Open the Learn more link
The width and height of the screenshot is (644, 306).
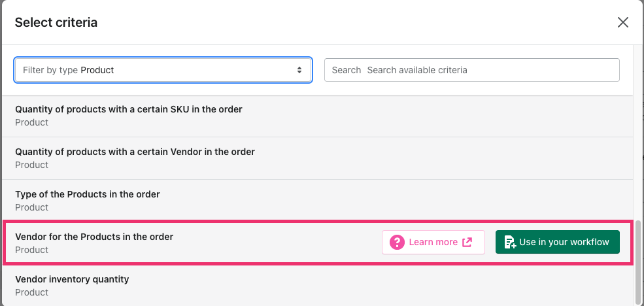[x=433, y=242]
